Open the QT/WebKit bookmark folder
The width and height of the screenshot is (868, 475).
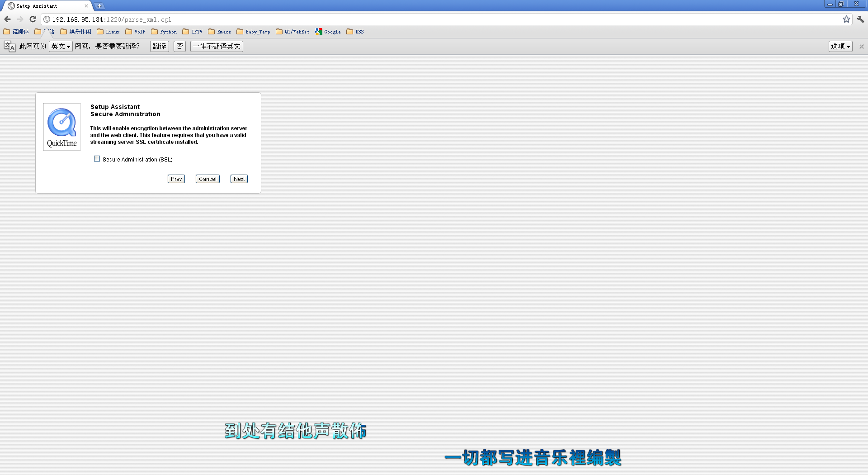pyautogui.click(x=292, y=32)
